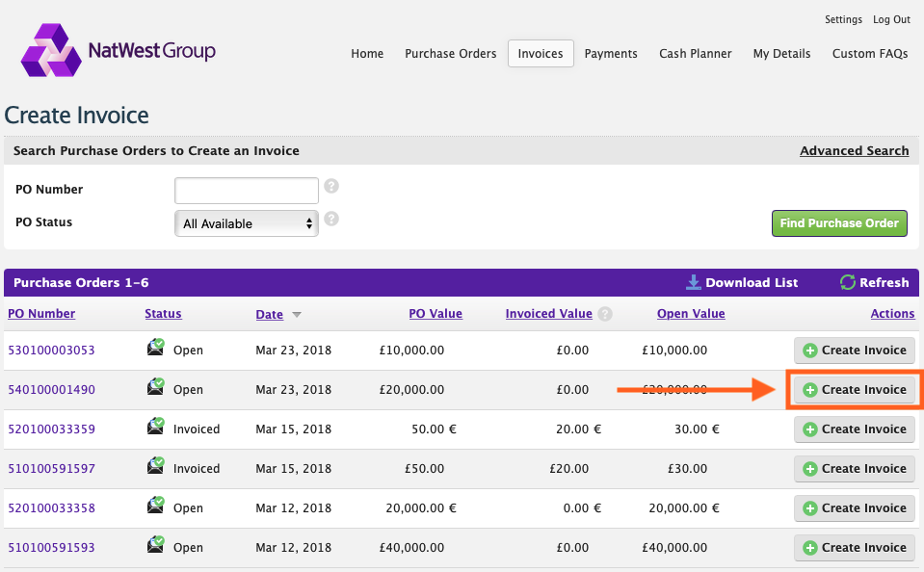The height and width of the screenshot is (572, 924).
Task: Click the 'Purchase Orders 1–6' heading
Action: (81, 283)
